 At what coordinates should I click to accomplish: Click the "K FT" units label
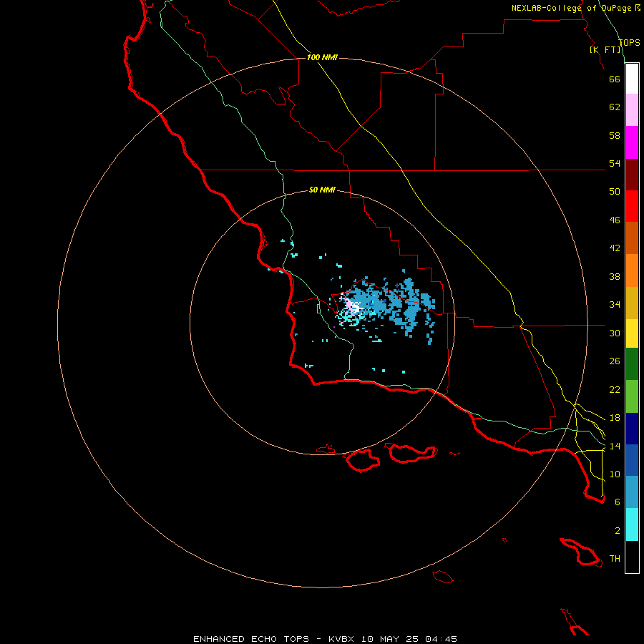pyautogui.click(x=605, y=49)
